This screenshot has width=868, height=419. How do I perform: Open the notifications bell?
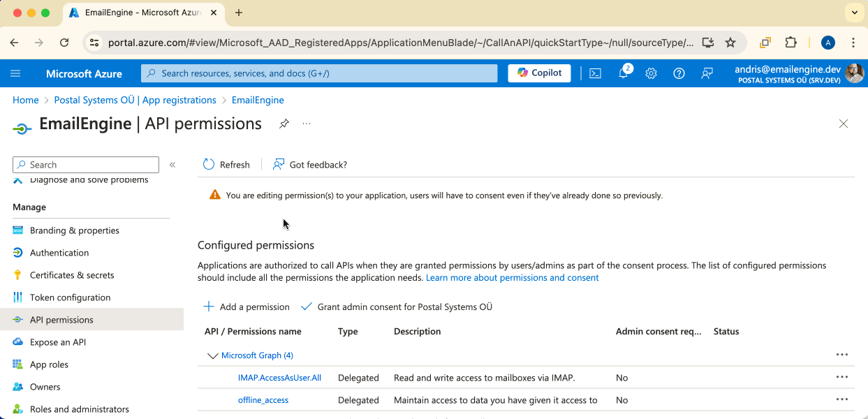[x=624, y=73]
